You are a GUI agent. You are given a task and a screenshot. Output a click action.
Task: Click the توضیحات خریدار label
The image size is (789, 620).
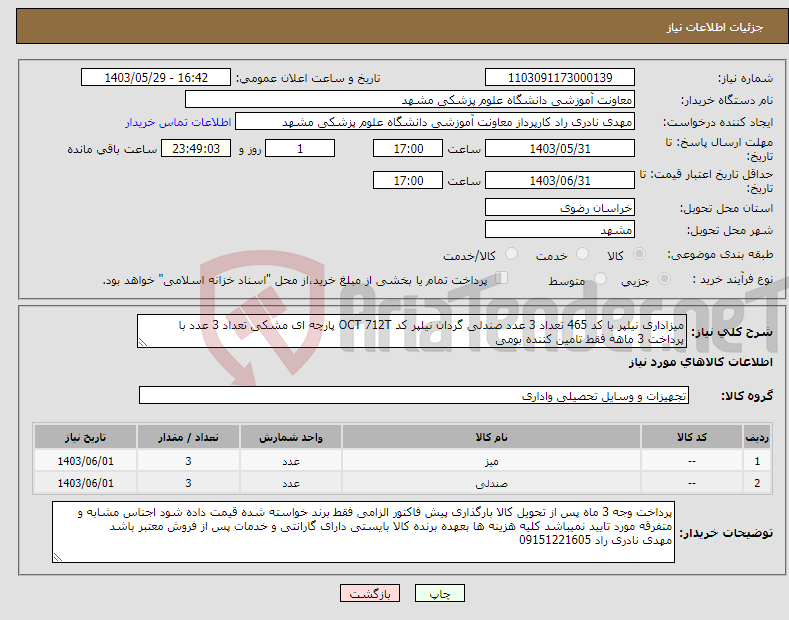(726, 532)
